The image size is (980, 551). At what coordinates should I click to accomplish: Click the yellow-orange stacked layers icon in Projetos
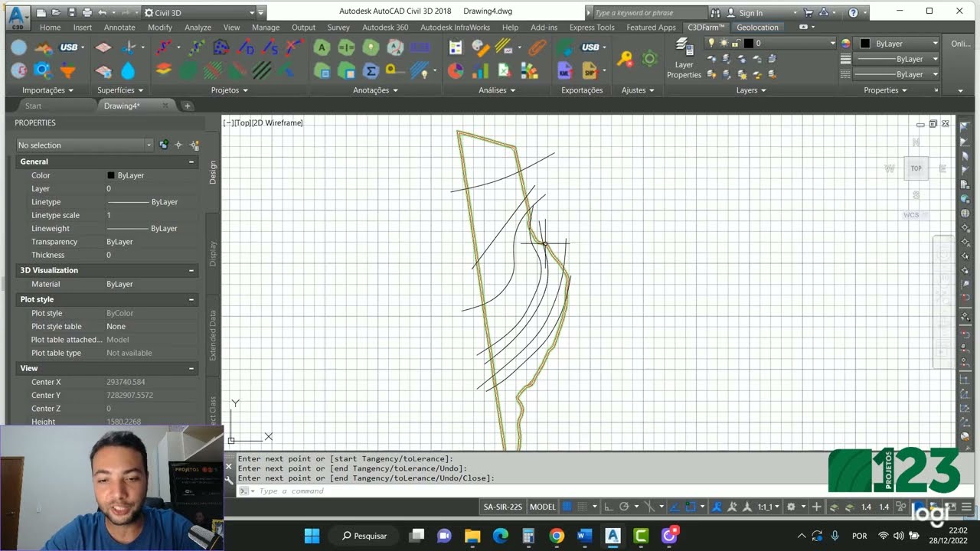coord(164,71)
